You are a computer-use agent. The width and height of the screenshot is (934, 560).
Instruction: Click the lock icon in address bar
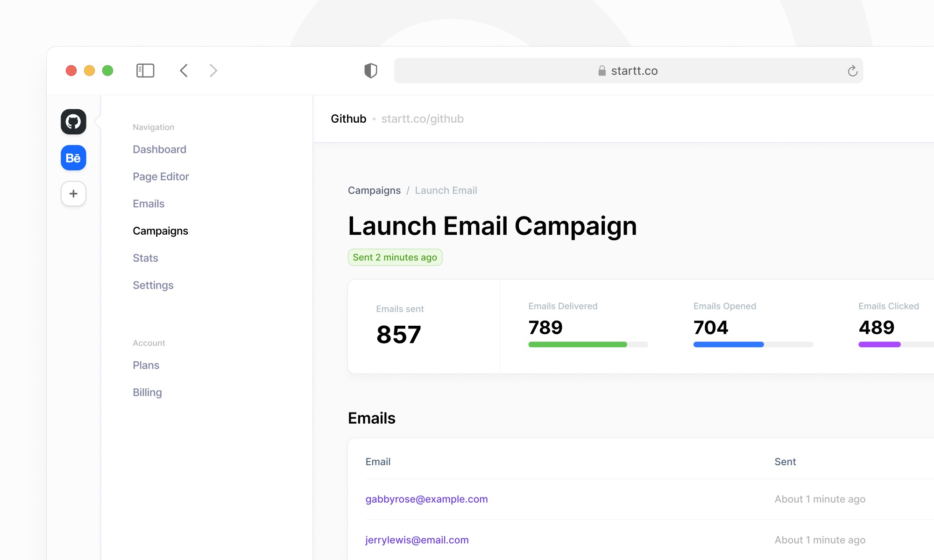(602, 70)
